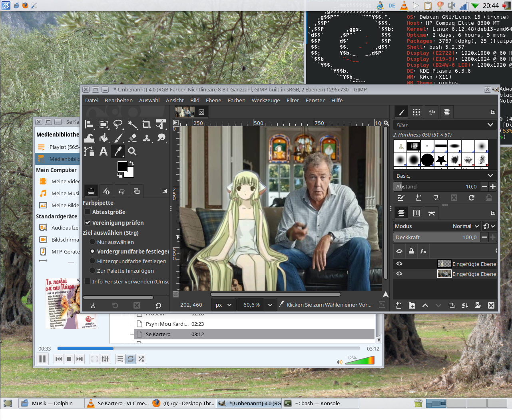Switch to the Patterns tab
The image size is (512, 420).
tap(416, 112)
